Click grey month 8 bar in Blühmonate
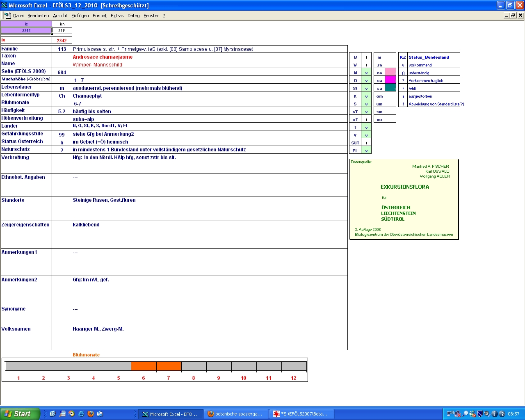Image resolution: width=525 pixels, height=420 pixels. (x=194, y=366)
